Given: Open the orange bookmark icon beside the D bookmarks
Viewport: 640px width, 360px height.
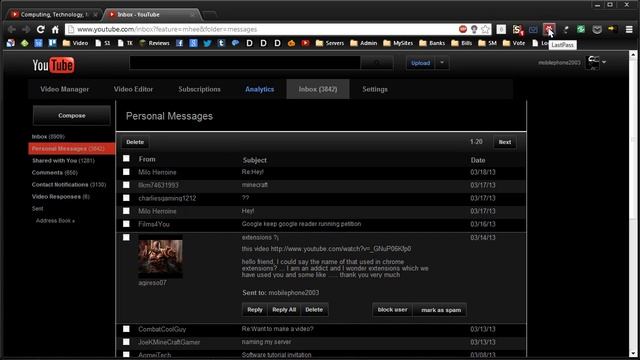Looking at the screenshot, I should pos(291,43).
